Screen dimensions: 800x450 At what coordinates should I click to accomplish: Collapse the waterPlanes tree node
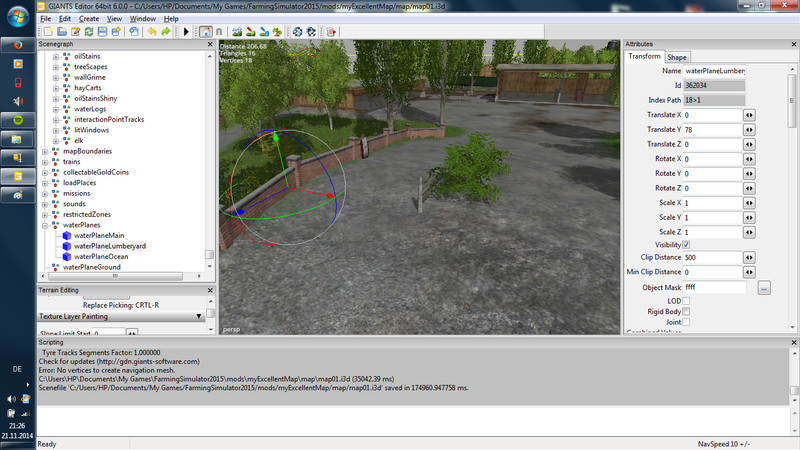pyautogui.click(x=45, y=225)
